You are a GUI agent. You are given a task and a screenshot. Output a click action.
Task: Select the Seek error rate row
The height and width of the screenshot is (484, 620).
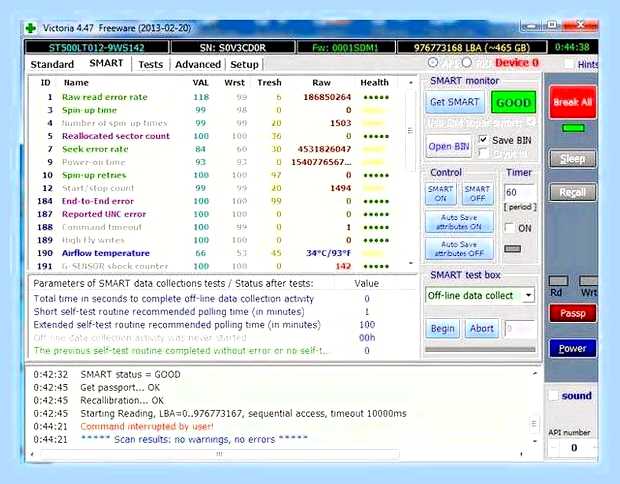[215, 149]
